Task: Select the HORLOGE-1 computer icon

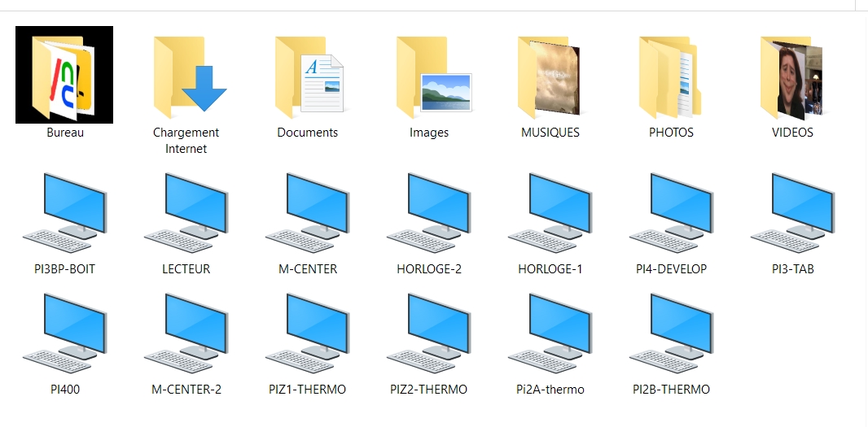Action: 550,213
